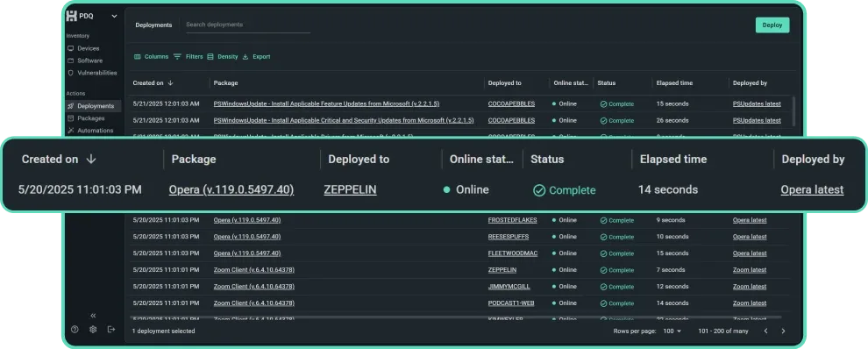Click the 1 deployment selected status text
The width and height of the screenshot is (868, 349).
(x=163, y=331)
